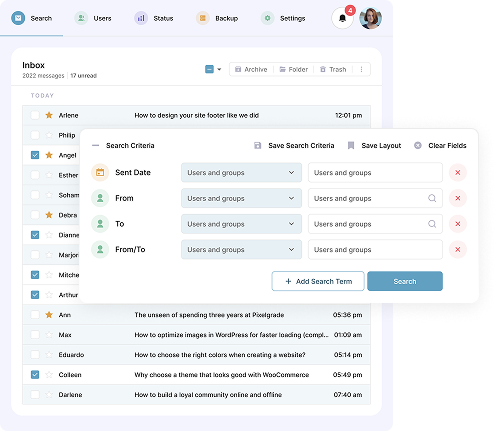Image resolution: width=499 pixels, height=431 pixels.
Task: Uncheck the checkbox for Dianne's message
Action: [35, 235]
